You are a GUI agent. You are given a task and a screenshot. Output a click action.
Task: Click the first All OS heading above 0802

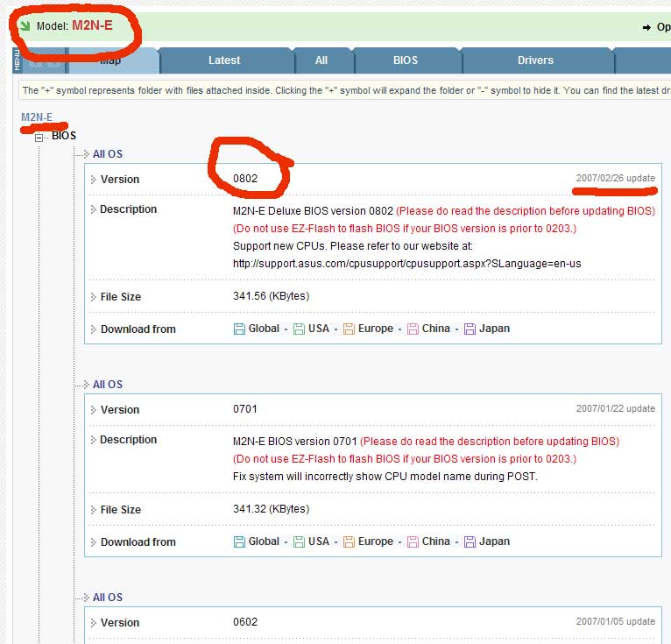coord(108,154)
